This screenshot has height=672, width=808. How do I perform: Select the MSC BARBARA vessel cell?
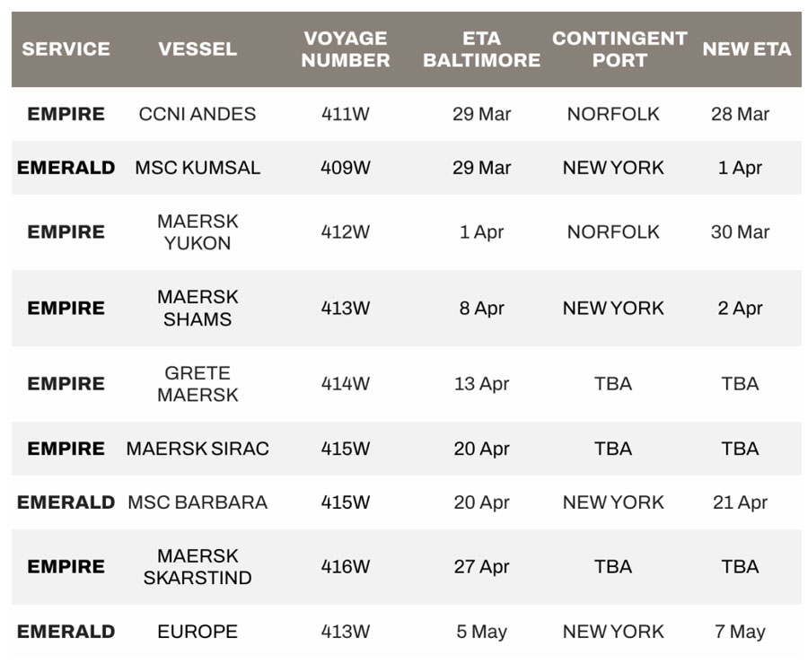(x=198, y=502)
